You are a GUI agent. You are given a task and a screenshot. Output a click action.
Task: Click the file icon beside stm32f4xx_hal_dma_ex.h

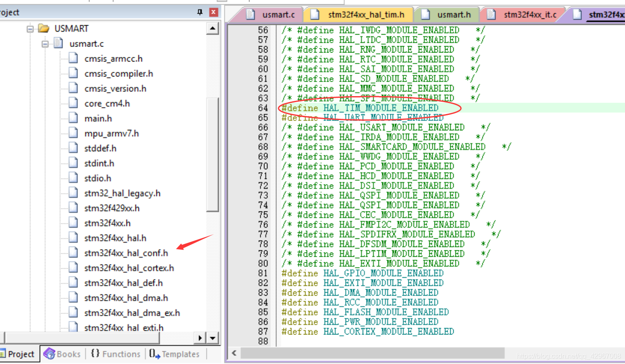coord(73,312)
